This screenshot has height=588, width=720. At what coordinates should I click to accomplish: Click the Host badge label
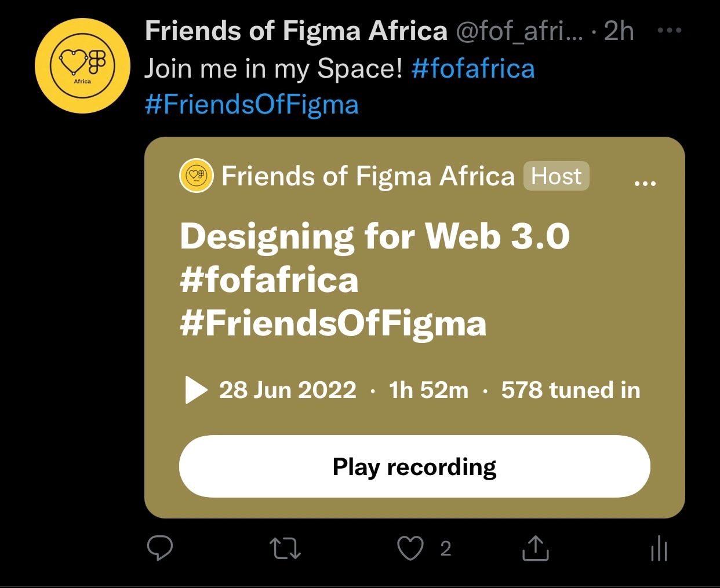[x=556, y=176]
